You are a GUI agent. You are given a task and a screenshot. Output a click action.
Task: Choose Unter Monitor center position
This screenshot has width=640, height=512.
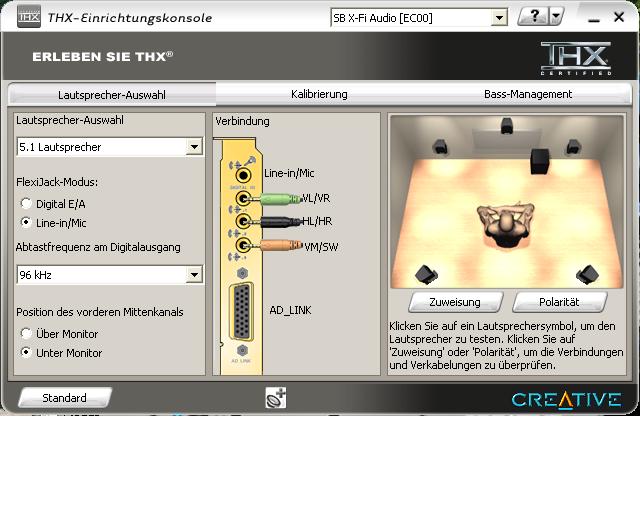click(x=26, y=352)
